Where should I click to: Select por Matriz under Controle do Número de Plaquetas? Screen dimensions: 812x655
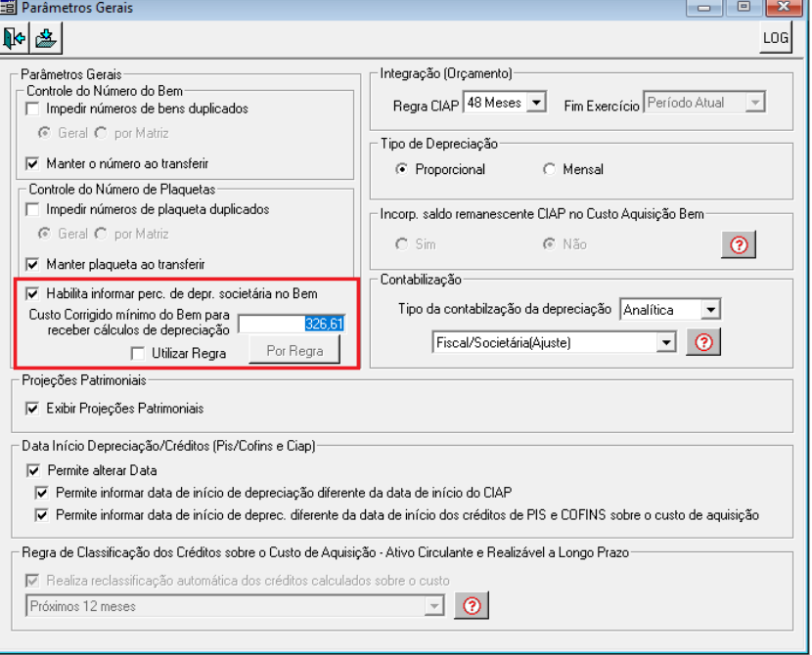coord(101,234)
